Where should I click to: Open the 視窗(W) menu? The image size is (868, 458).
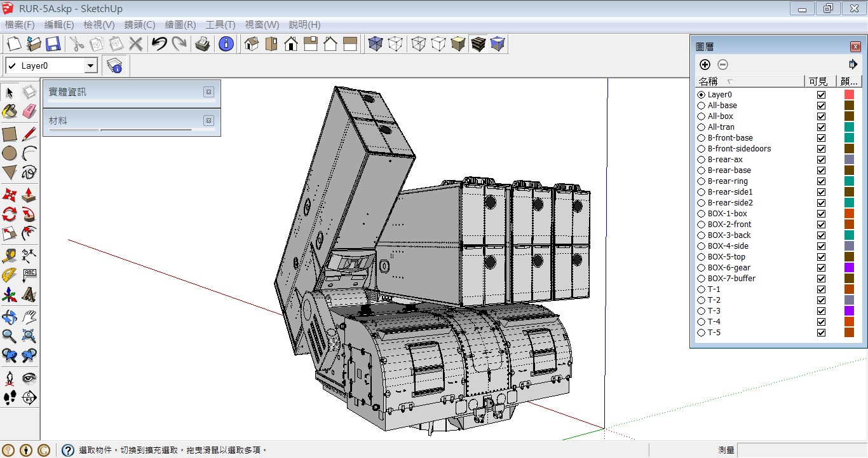coord(262,25)
